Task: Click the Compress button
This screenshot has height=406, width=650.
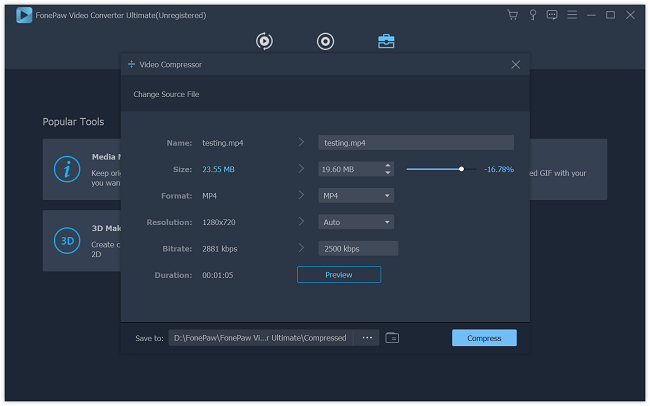Action: point(484,338)
